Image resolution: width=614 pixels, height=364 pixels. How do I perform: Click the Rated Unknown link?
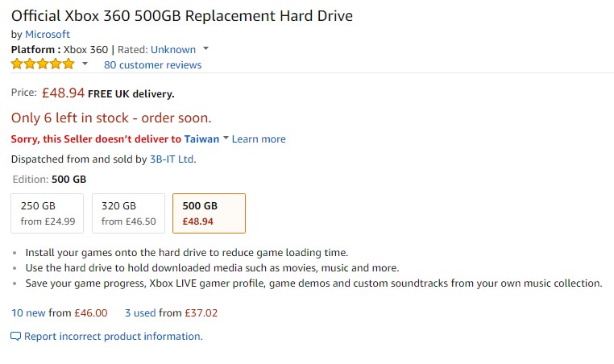tap(172, 49)
